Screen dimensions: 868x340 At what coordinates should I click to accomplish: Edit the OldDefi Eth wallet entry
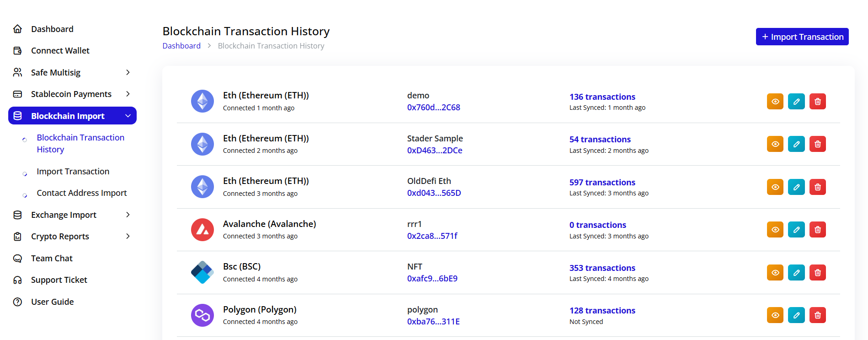pyautogui.click(x=796, y=187)
